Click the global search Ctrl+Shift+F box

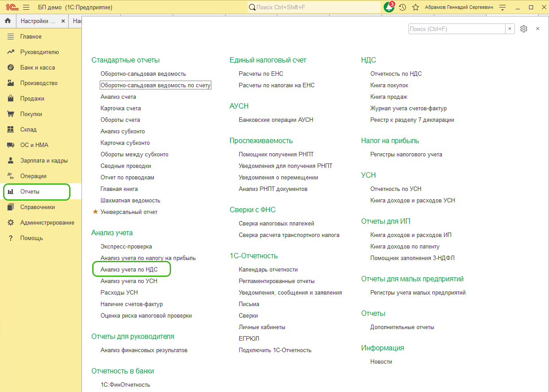[x=315, y=8]
